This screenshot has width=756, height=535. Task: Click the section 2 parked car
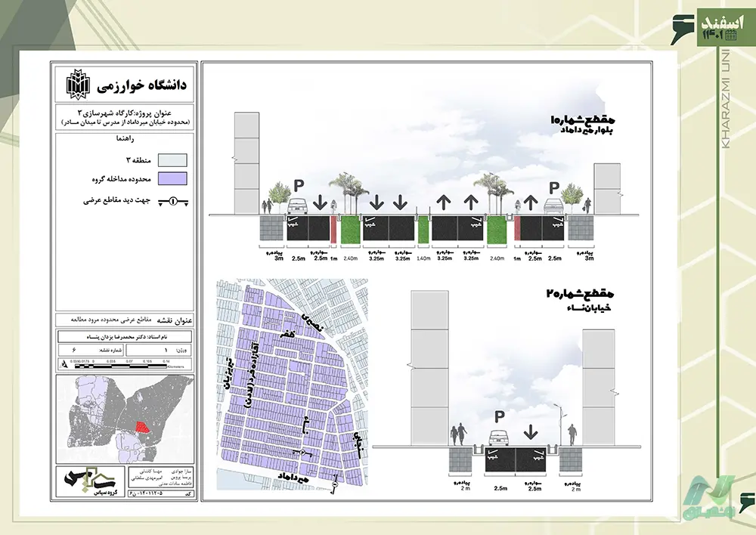pyautogui.click(x=499, y=438)
